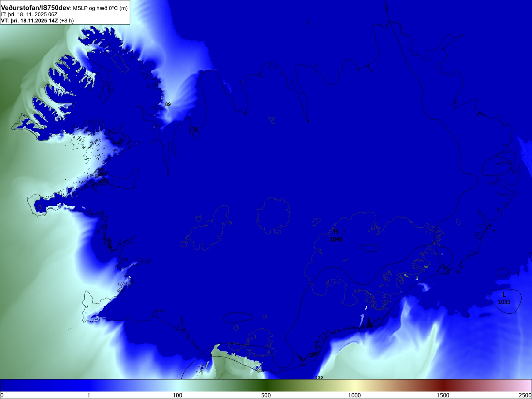The height and width of the screenshot is (399, 532).
Task: Click the colorbar label 1
Action: [x=89, y=395]
